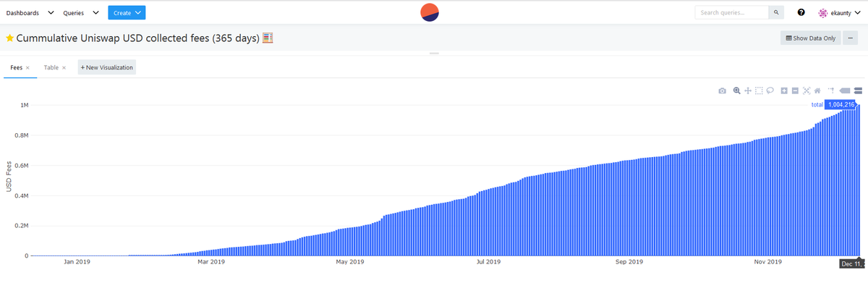Viewport: 868px width, 283px height.
Task: Click the abacus emoji in query title
Action: [x=268, y=38]
